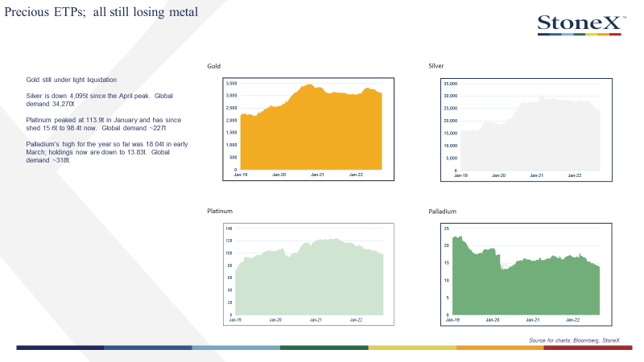Click the "Palladium's high for the year" paragraph
The width and height of the screenshot is (644, 362).
point(107,152)
